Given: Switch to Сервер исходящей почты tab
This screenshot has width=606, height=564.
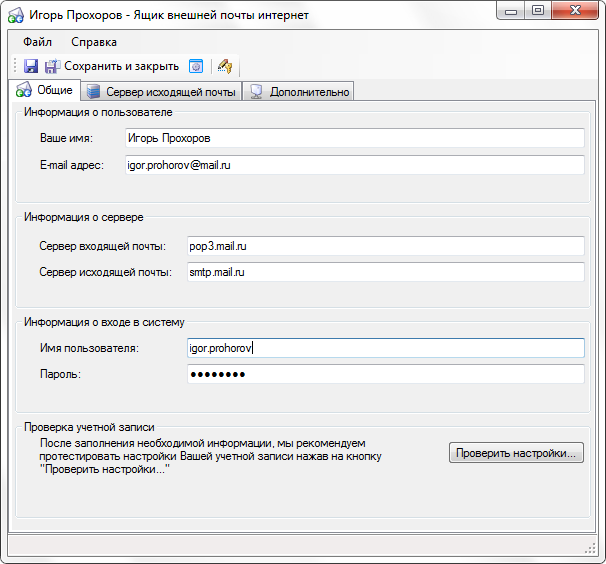Looking at the screenshot, I should coord(161,92).
